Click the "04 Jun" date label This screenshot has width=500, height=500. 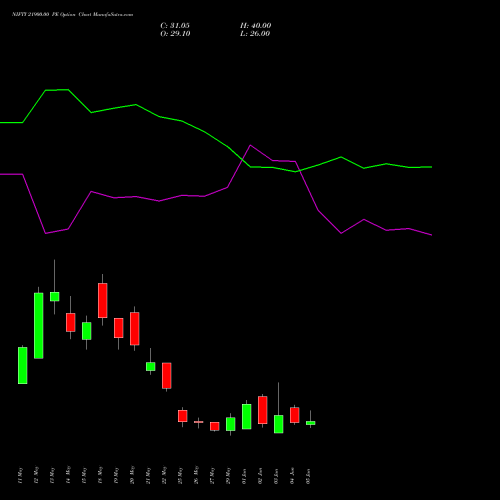tap(293, 476)
